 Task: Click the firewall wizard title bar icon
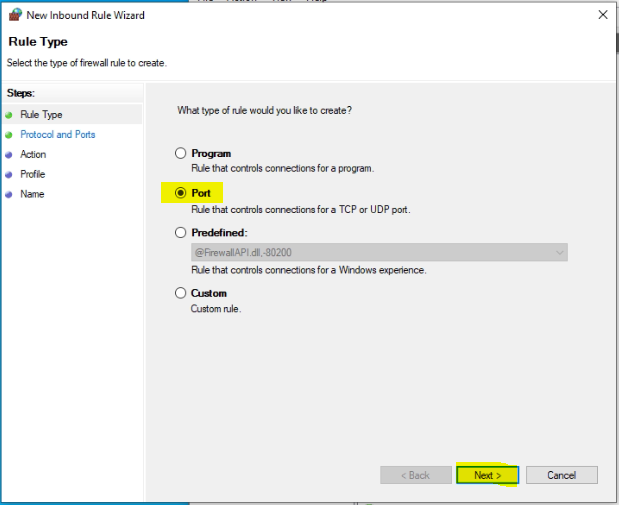point(15,15)
